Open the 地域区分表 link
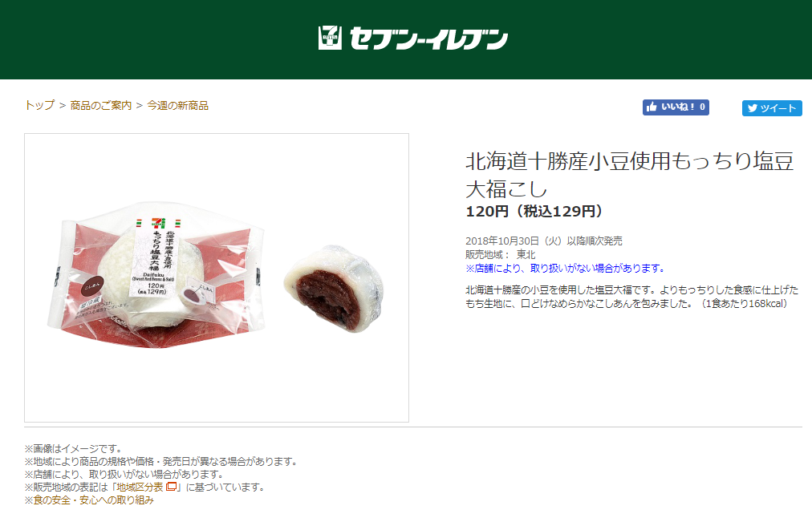Image resolution: width=812 pixels, height=518 pixels. 140,487
